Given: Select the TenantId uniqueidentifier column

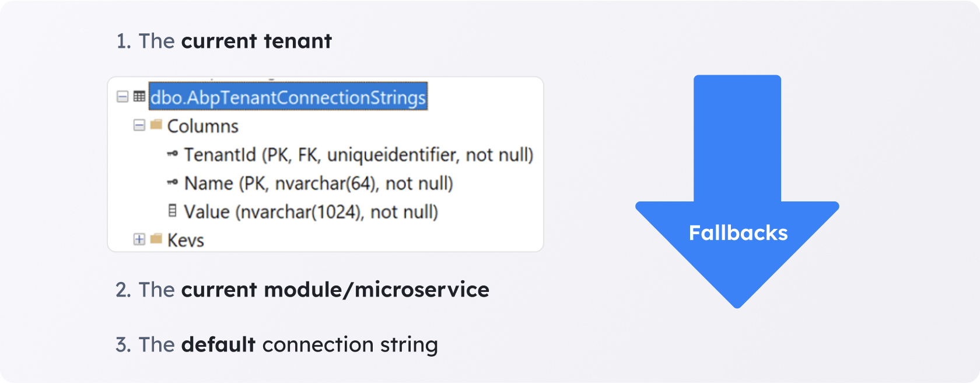Looking at the screenshot, I should coord(358,155).
